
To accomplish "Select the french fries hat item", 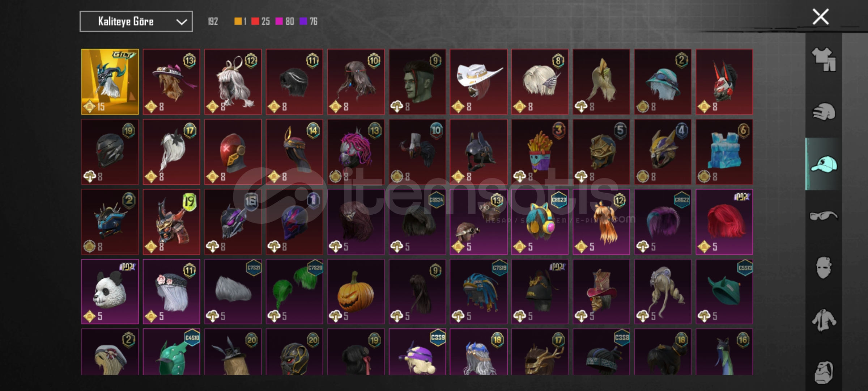I will pos(540,152).
